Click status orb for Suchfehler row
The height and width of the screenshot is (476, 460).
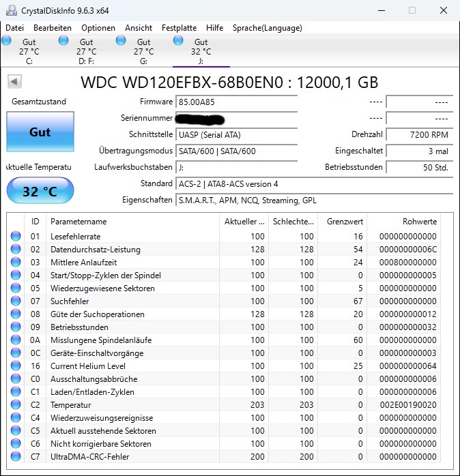(16, 301)
